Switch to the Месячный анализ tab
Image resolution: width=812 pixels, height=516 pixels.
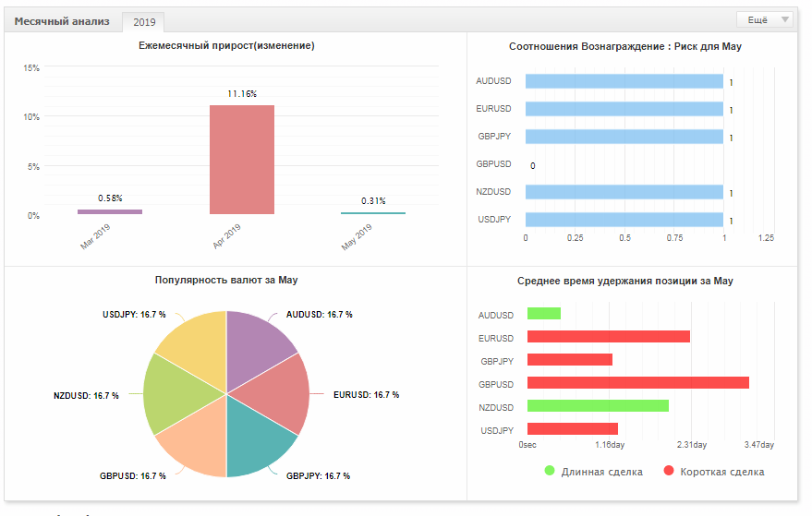coord(62,22)
